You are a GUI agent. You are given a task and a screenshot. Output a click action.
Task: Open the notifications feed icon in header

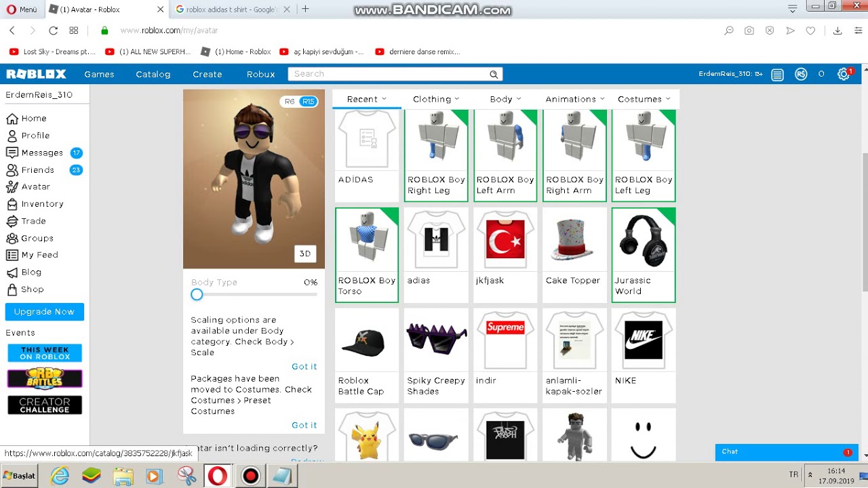[777, 75]
